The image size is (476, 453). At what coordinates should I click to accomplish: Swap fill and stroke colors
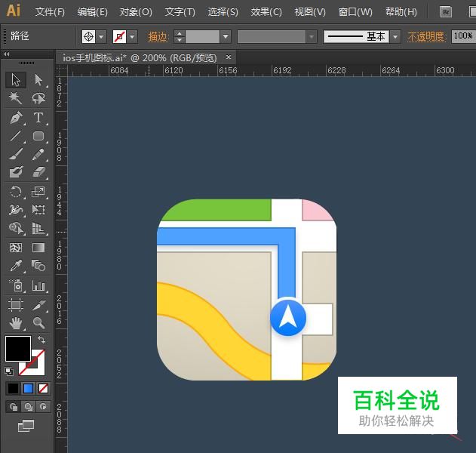coord(41,341)
